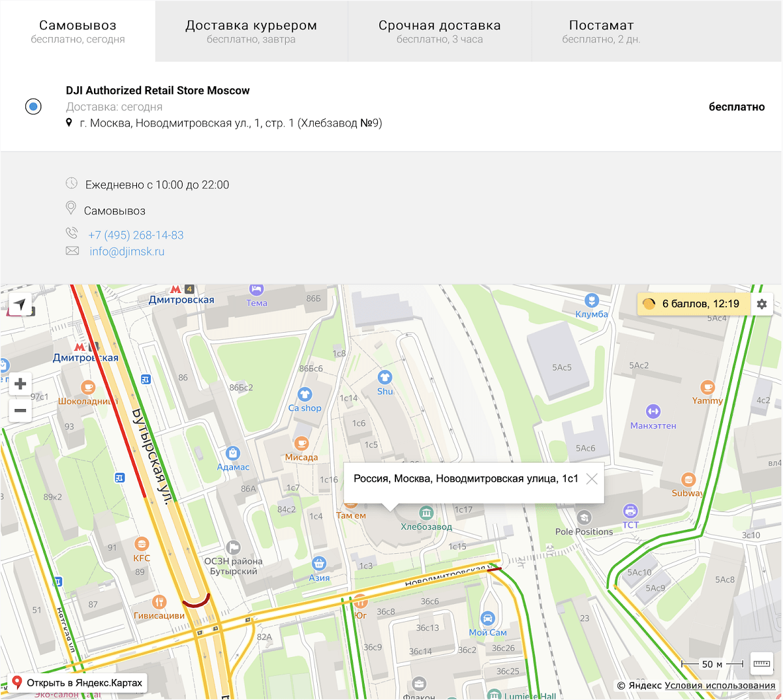Image resolution: width=783 pixels, height=700 pixels.
Task: Close the address balloon popup
Action: click(592, 479)
